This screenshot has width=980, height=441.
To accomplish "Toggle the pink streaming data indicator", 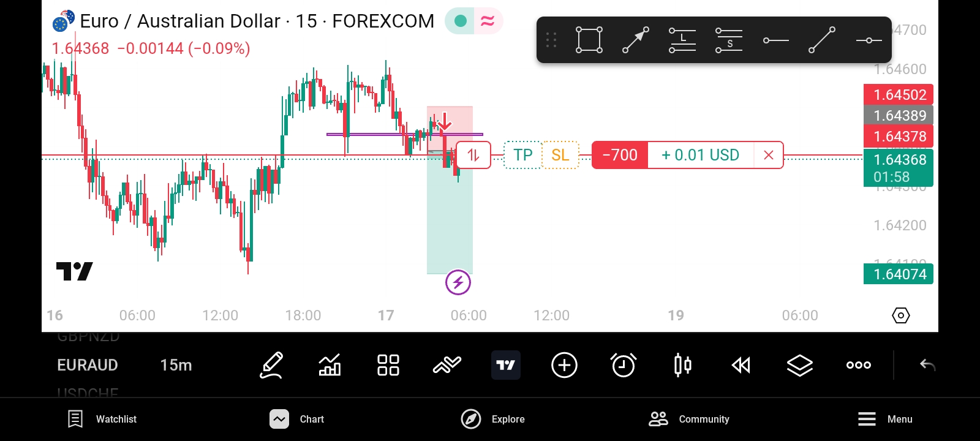I will (488, 21).
